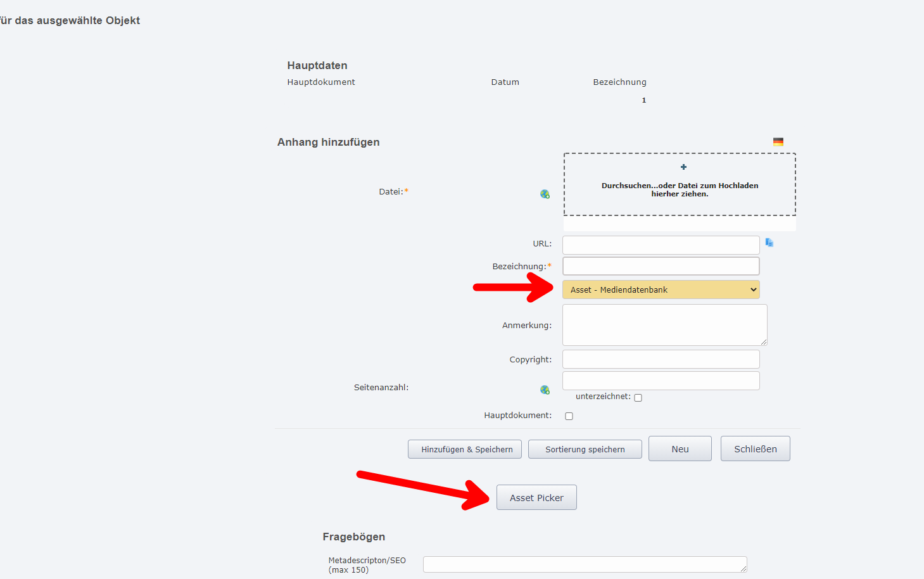The height and width of the screenshot is (579, 924).
Task: Click the copy icon next to the URL field
Action: [769, 243]
